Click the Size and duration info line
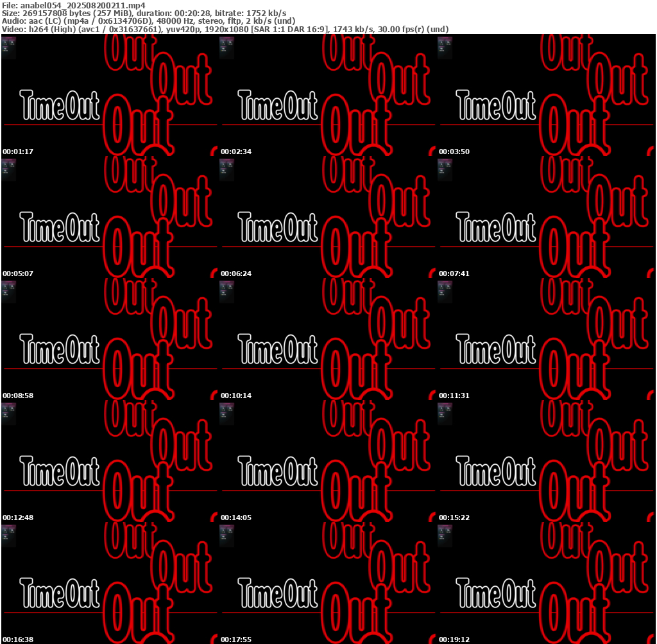The width and height of the screenshot is (657, 644). pos(144,13)
